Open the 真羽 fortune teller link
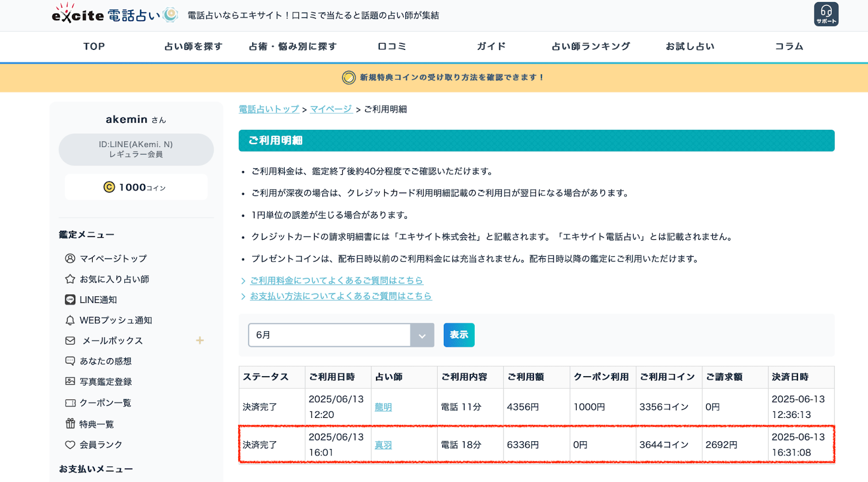This screenshot has height=482, width=868. (x=383, y=445)
